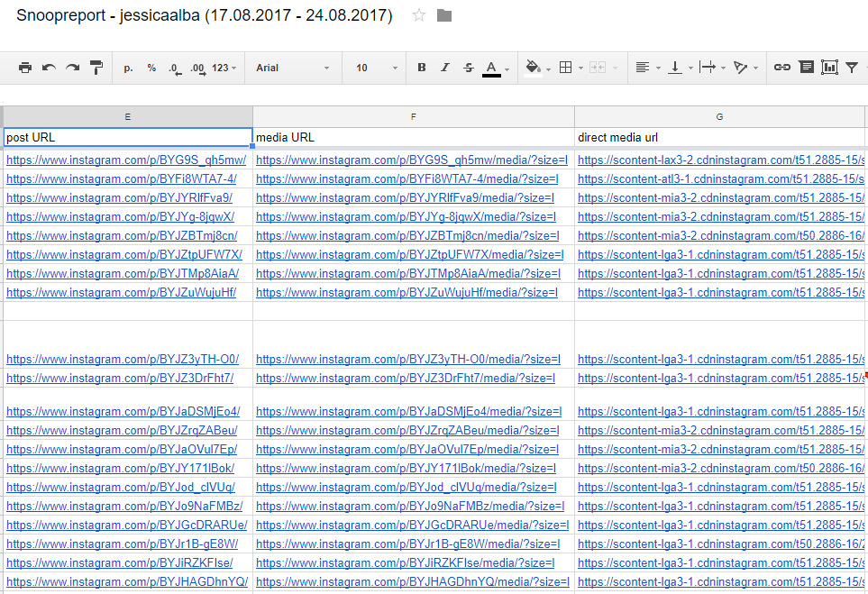Open the vertical align dropdown
The image size is (868, 594).
pyautogui.click(x=681, y=68)
